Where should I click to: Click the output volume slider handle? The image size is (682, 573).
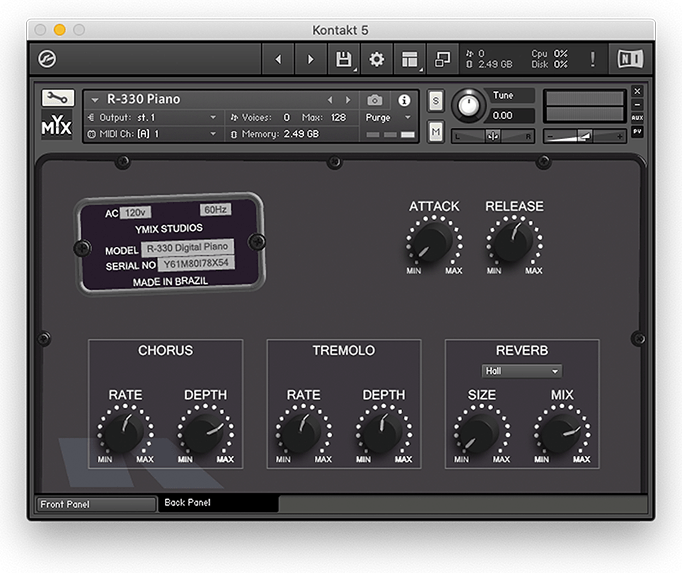click(585, 136)
